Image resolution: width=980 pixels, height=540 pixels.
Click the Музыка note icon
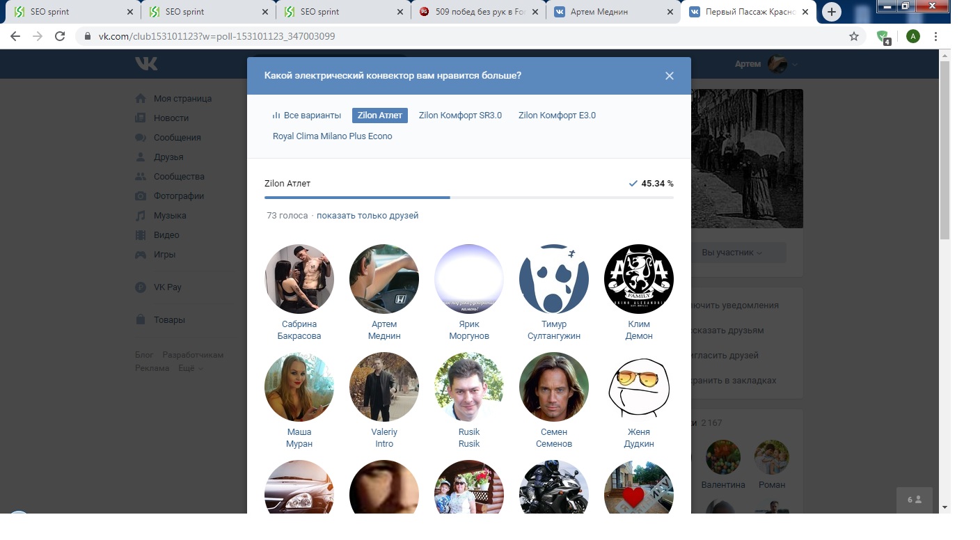click(141, 216)
